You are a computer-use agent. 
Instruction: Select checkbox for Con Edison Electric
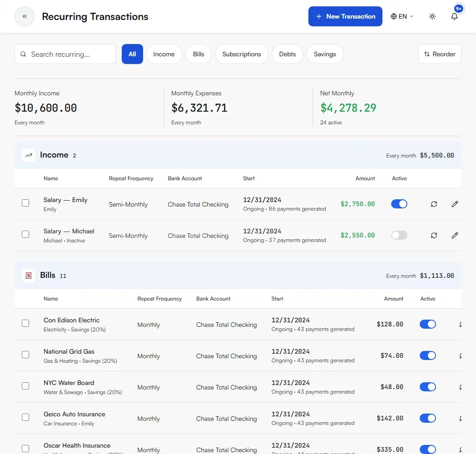point(25,323)
